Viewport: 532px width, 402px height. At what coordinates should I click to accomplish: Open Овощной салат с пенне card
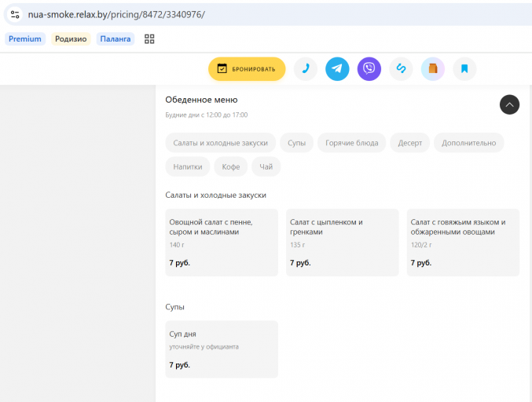pyautogui.click(x=222, y=243)
